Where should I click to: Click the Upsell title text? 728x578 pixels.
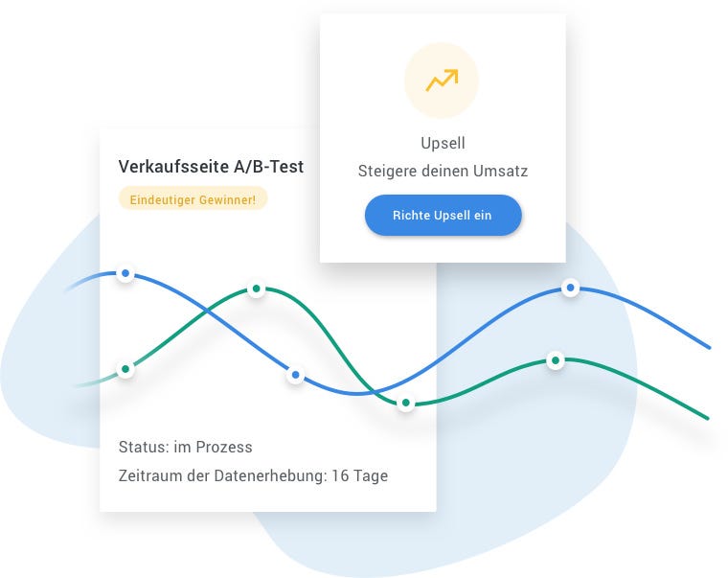443,143
